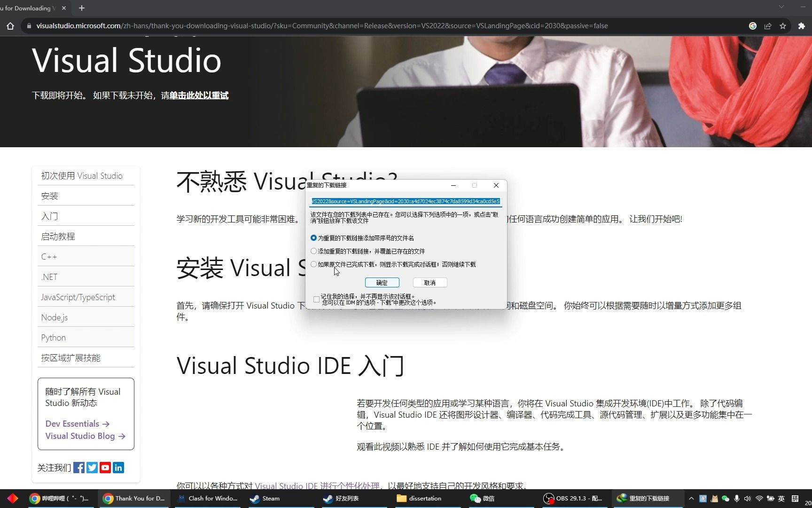Click the YouTube follow icon
This screenshot has width=812, height=508.
[105, 468]
